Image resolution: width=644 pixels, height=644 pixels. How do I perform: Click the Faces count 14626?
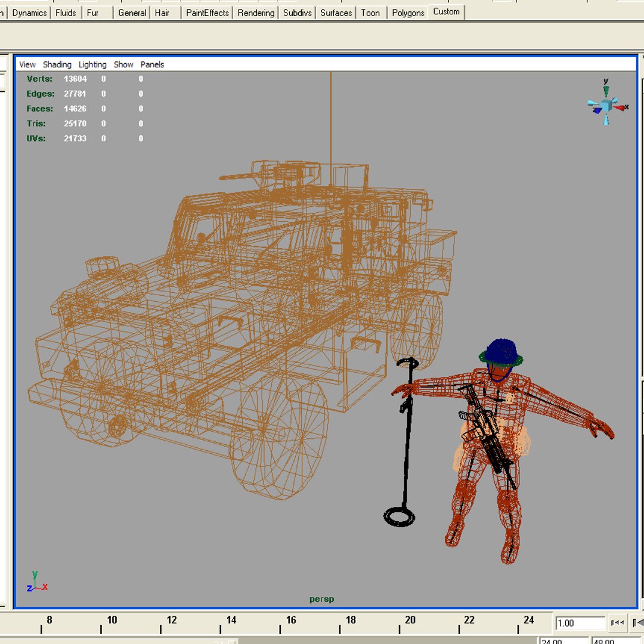click(75, 109)
